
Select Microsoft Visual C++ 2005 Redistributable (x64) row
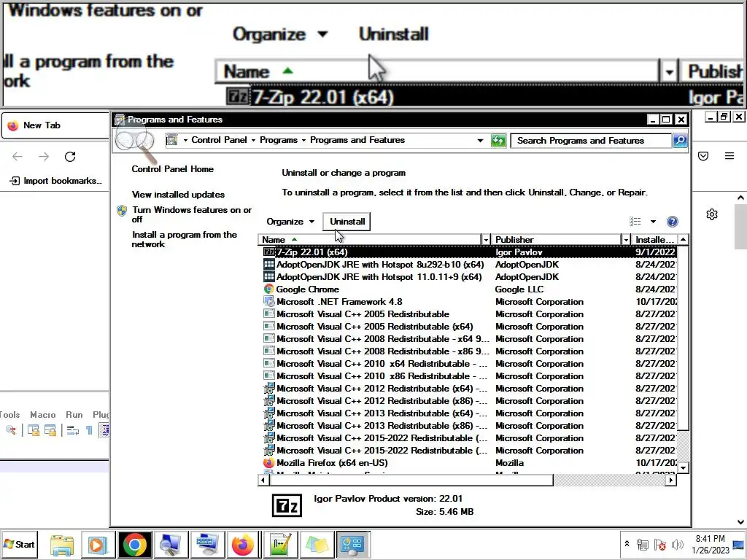click(x=469, y=327)
